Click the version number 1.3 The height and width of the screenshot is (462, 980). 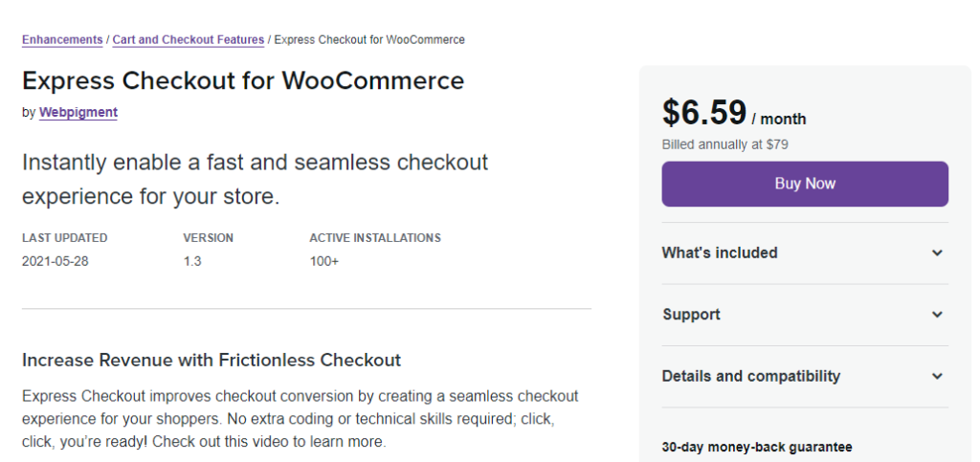click(192, 261)
